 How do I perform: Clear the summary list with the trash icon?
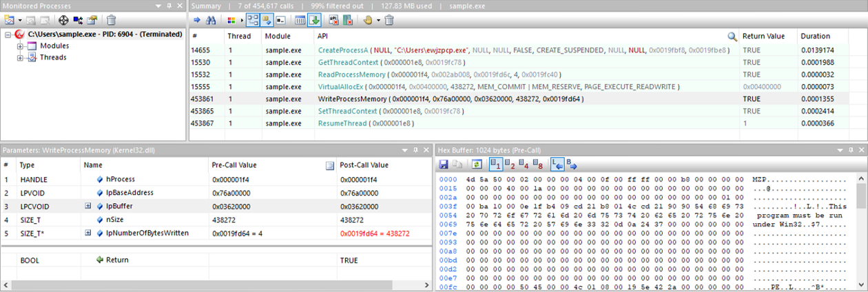pos(389,21)
